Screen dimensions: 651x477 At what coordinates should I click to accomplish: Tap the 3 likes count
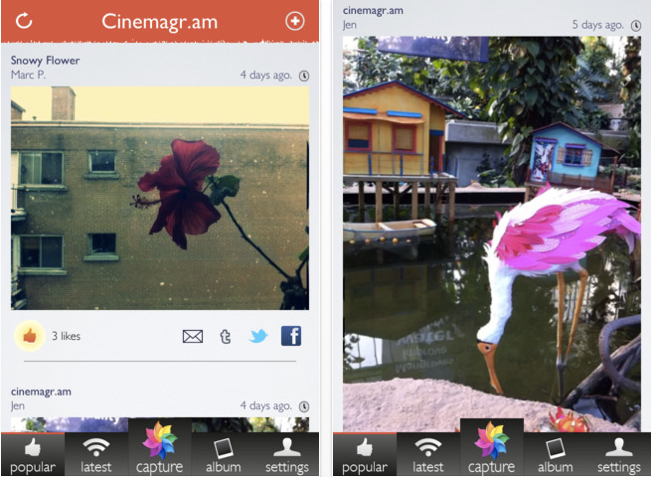pos(66,336)
